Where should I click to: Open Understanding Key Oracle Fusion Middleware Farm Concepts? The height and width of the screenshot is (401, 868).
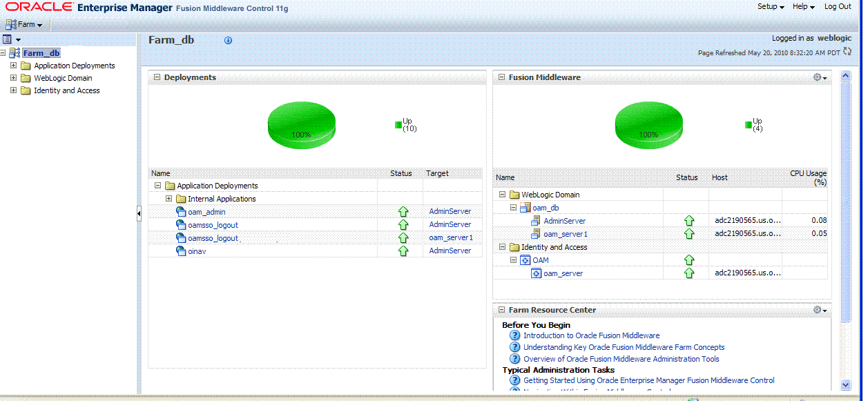coord(624,347)
